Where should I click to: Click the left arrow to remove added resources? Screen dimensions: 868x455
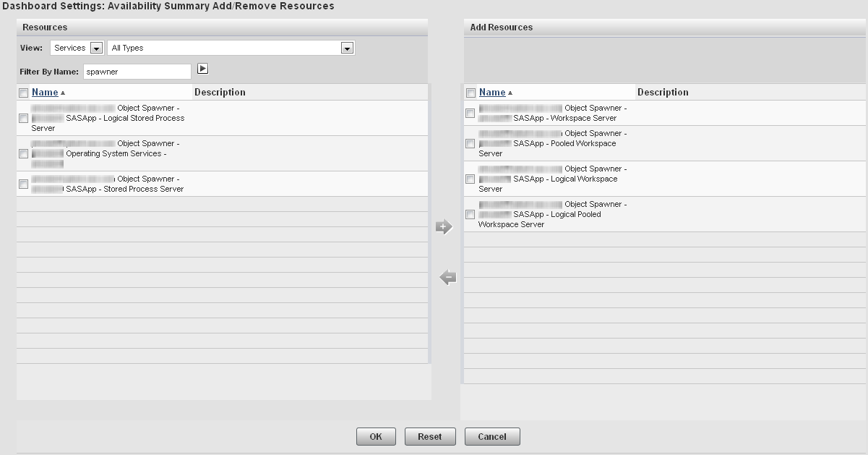coord(447,276)
